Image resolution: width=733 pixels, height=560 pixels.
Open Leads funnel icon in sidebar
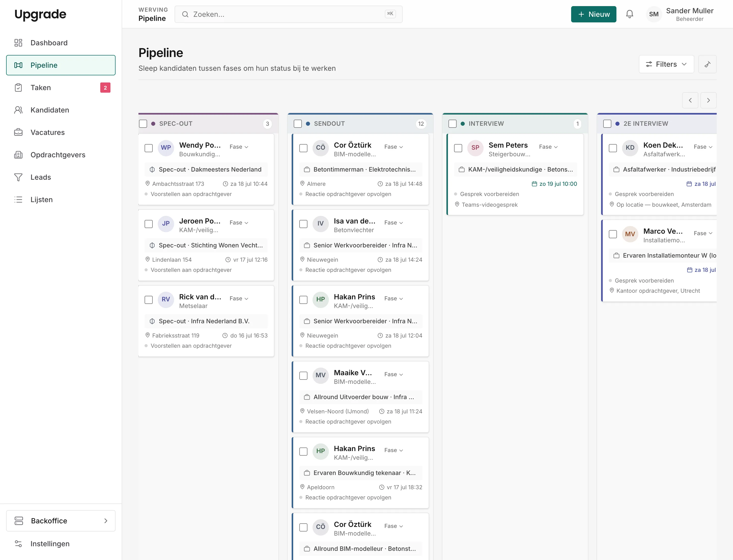tap(18, 177)
